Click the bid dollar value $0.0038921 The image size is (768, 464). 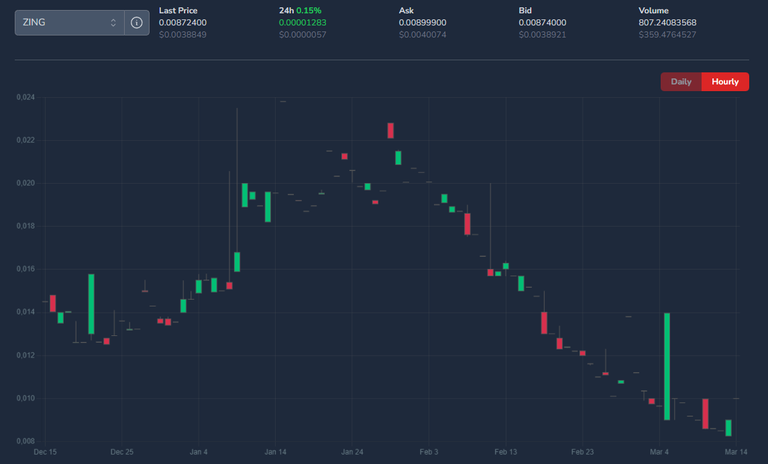(x=542, y=35)
